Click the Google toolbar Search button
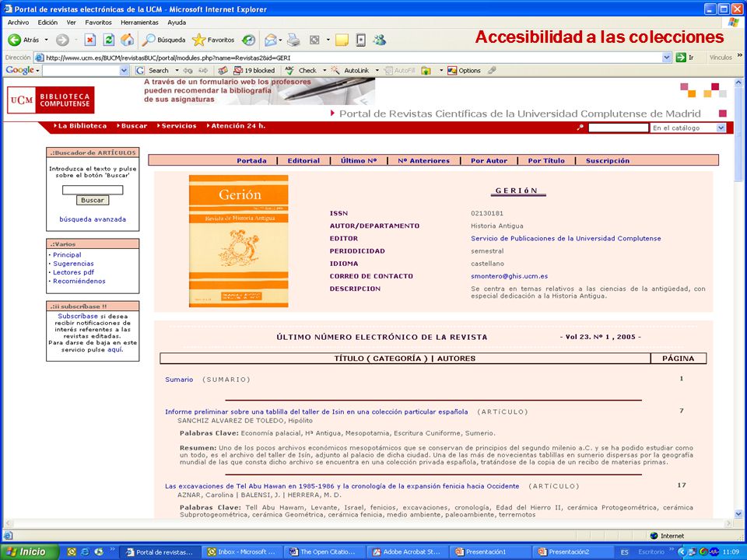 click(x=153, y=71)
